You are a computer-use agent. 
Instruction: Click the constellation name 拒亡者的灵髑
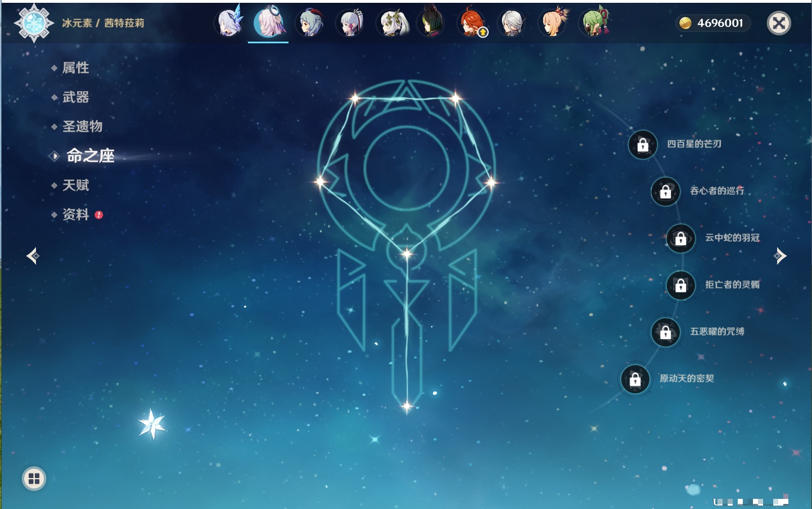[x=732, y=285]
